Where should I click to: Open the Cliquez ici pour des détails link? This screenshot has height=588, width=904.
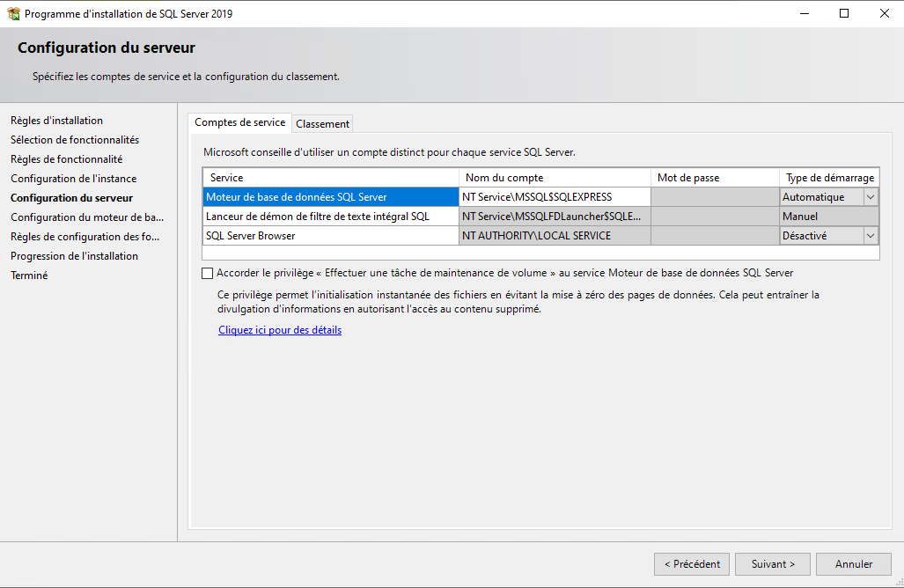coord(280,330)
